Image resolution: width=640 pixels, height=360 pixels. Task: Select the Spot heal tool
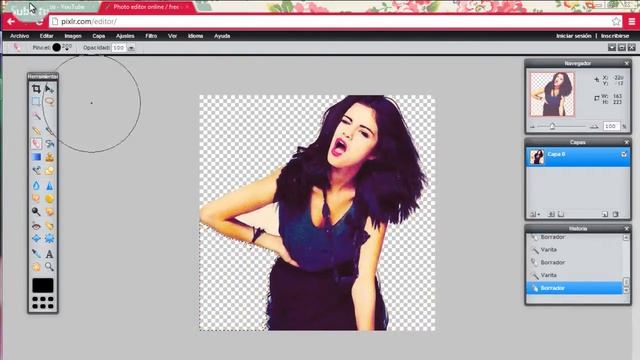[49, 226]
